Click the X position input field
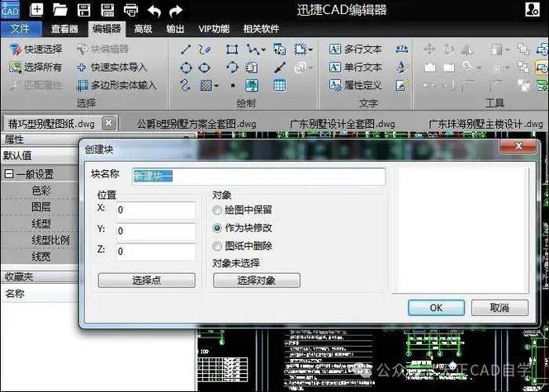 [x=156, y=210]
